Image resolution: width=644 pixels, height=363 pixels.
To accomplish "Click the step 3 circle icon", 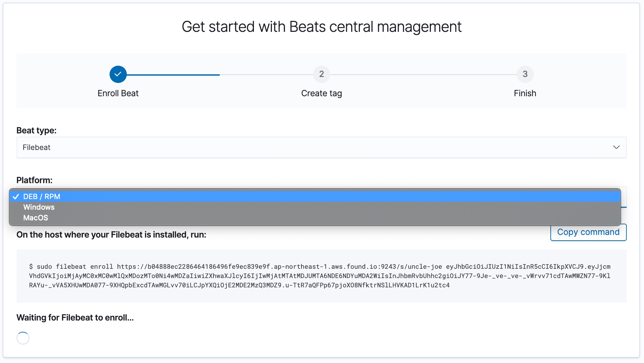I will [525, 74].
